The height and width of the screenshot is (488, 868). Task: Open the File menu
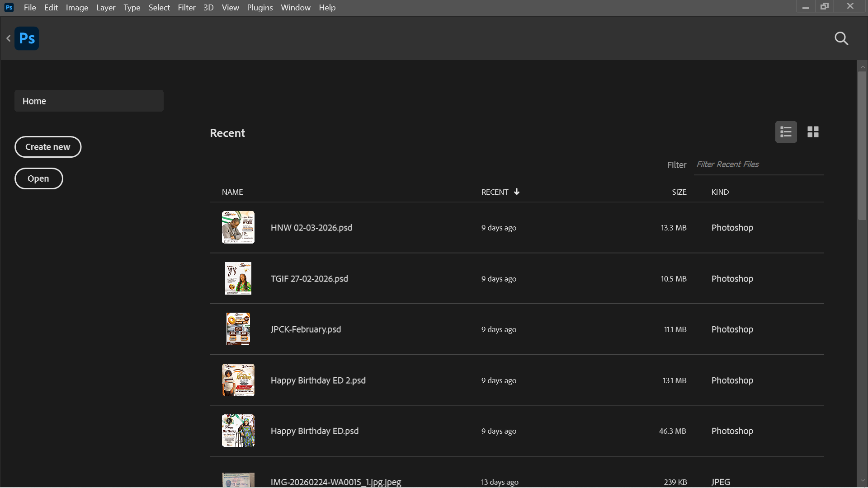pos(30,8)
